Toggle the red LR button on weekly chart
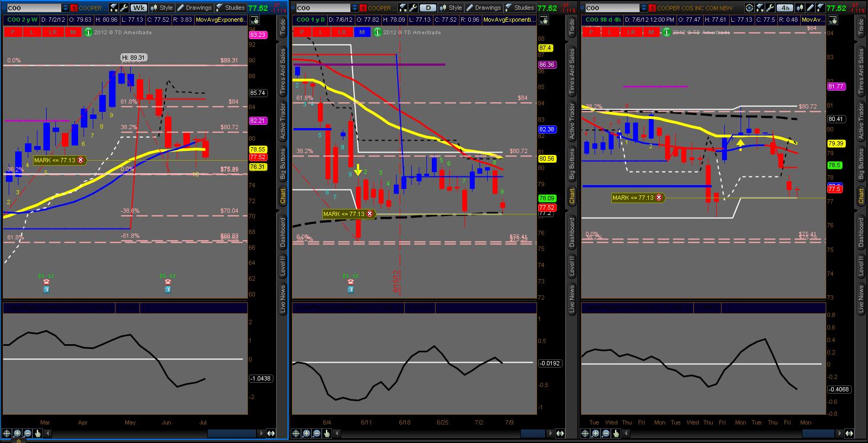This screenshot has width=868, height=443. coord(53,32)
